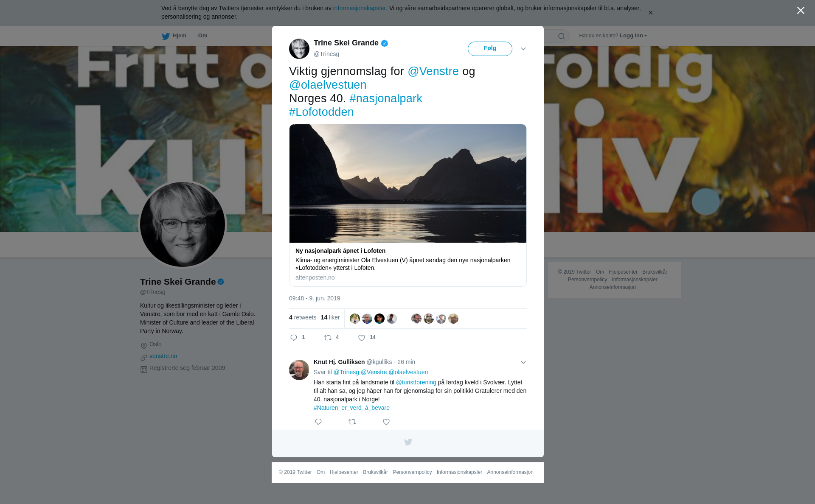
Task: Like Knut Hj. Gulliksen's reply
Action: 386,422
